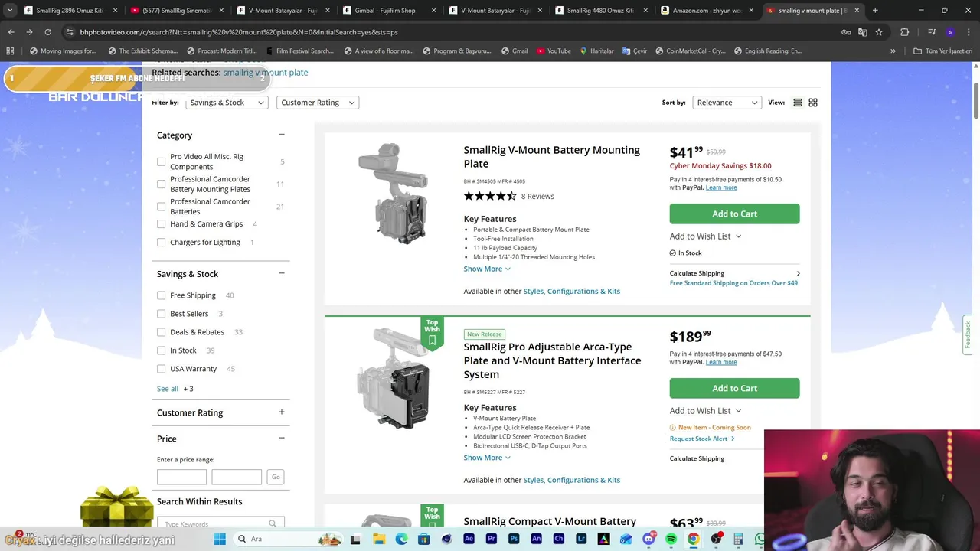Enable Free Shipping filter

tap(161, 295)
